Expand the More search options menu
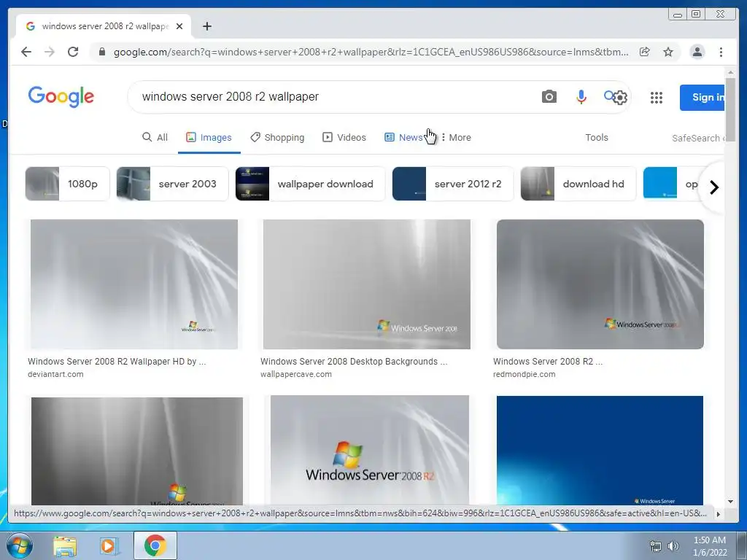This screenshot has height=560, width=747. 456,138
